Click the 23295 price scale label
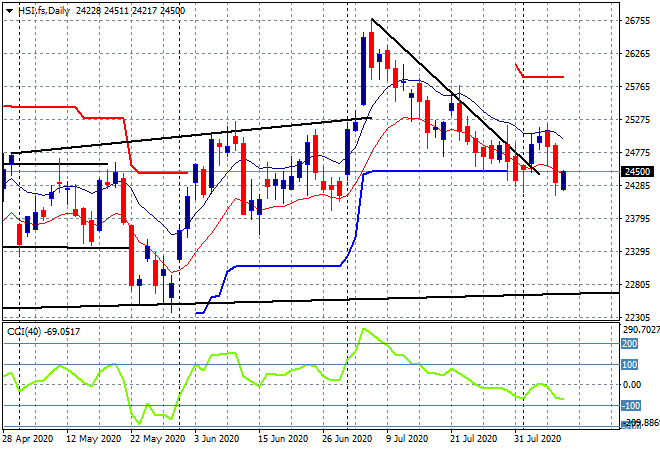The image size is (660, 450). tap(637, 252)
